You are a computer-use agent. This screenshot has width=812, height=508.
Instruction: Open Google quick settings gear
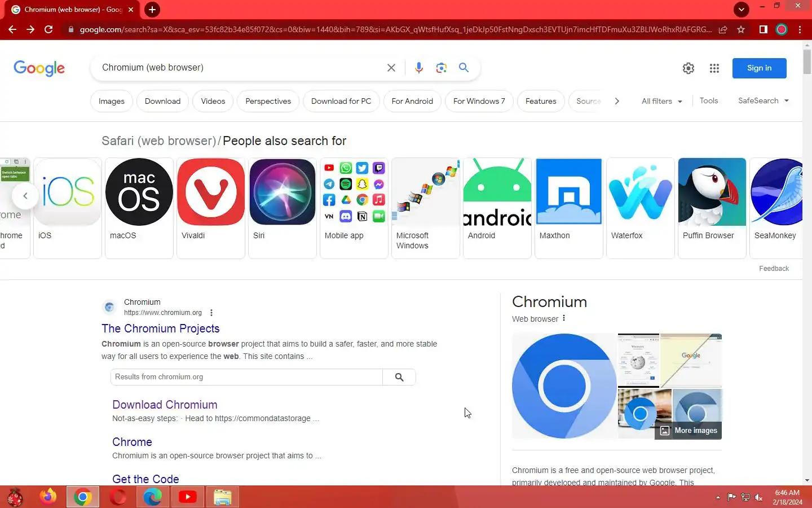tap(689, 68)
